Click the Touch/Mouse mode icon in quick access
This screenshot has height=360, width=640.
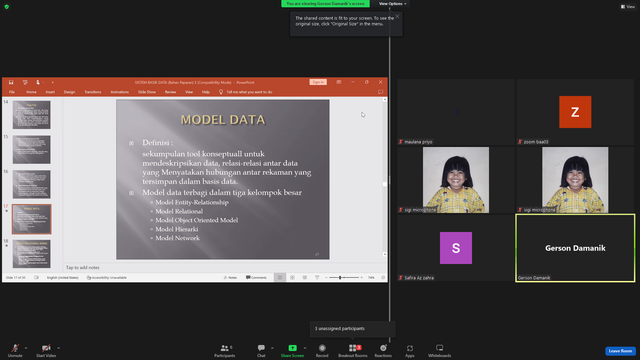coord(38,82)
